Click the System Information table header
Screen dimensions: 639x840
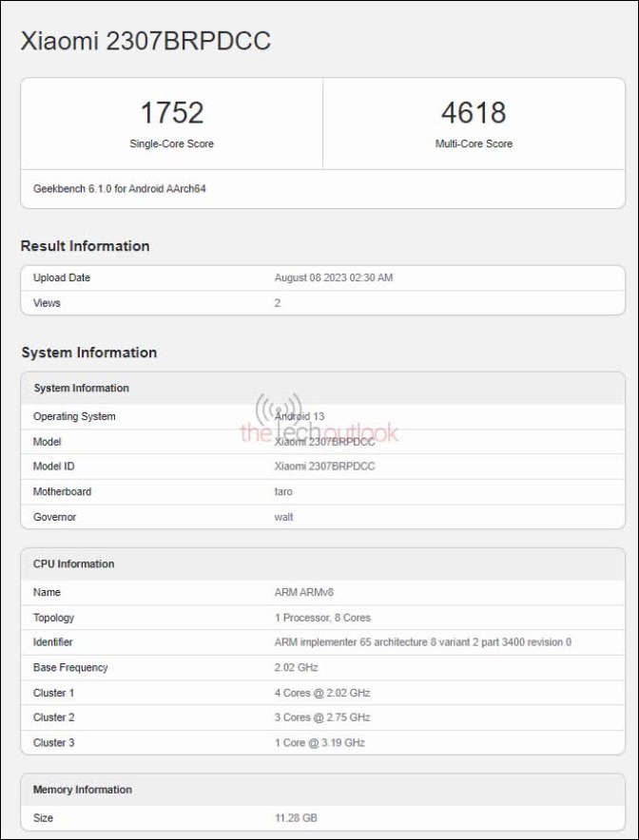point(82,388)
